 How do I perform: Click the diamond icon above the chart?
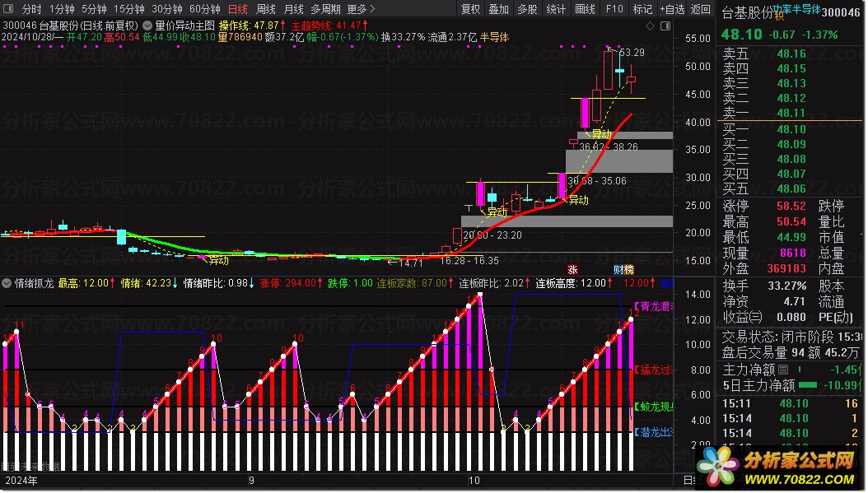(x=650, y=26)
